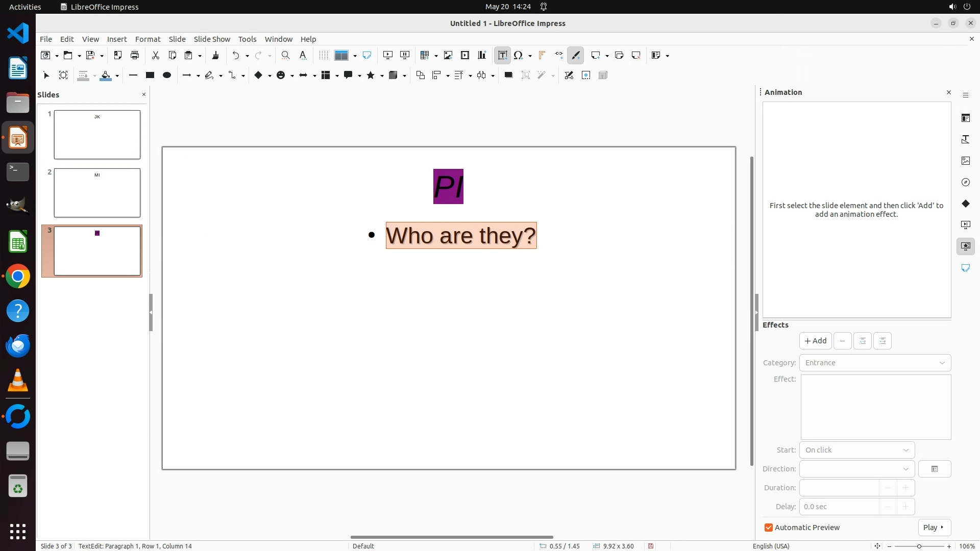Expand the Fill Color dropdown arrow

[117, 76]
